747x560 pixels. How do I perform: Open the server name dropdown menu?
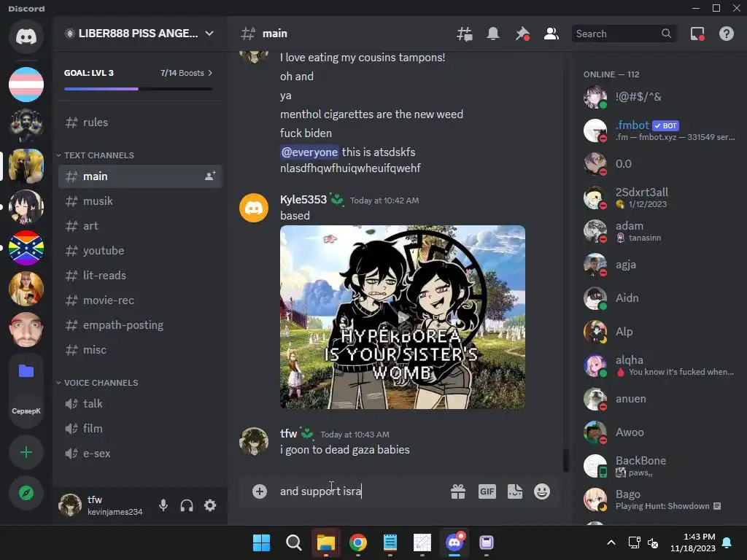[139, 34]
